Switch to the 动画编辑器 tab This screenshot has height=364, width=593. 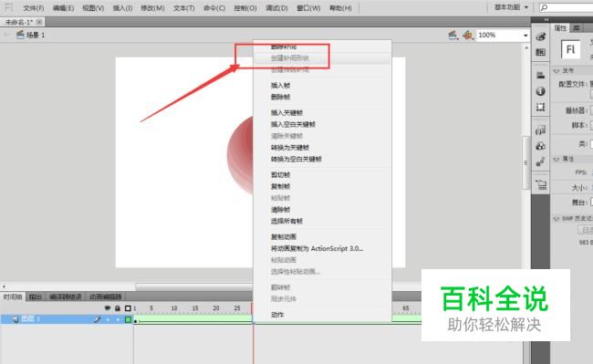tap(106, 296)
